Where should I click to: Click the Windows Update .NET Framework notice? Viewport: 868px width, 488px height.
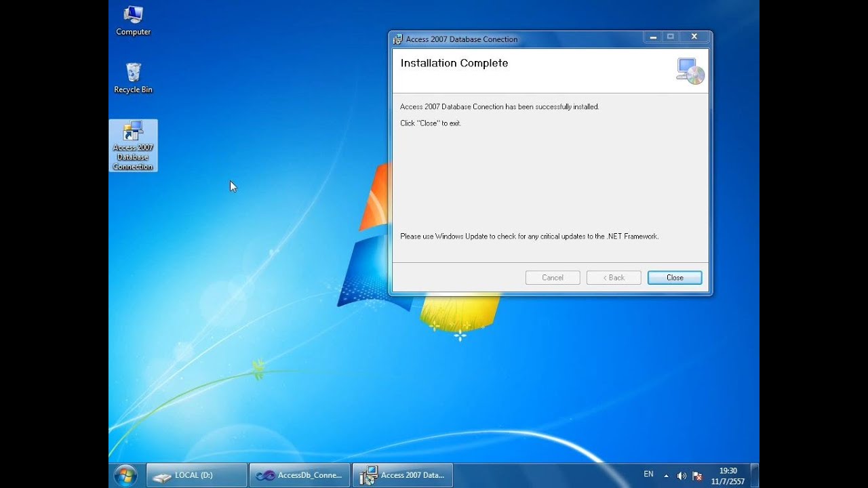[x=530, y=237]
